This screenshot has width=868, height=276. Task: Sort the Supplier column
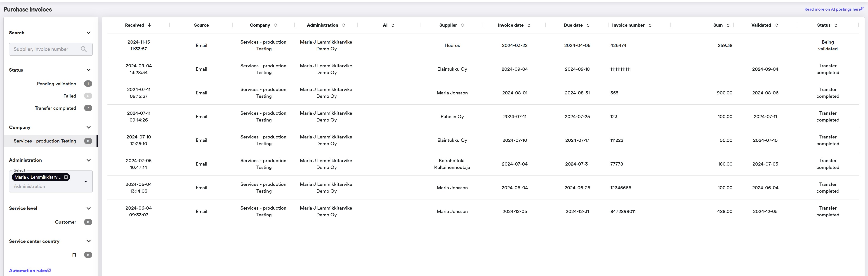click(x=462, y=25)
